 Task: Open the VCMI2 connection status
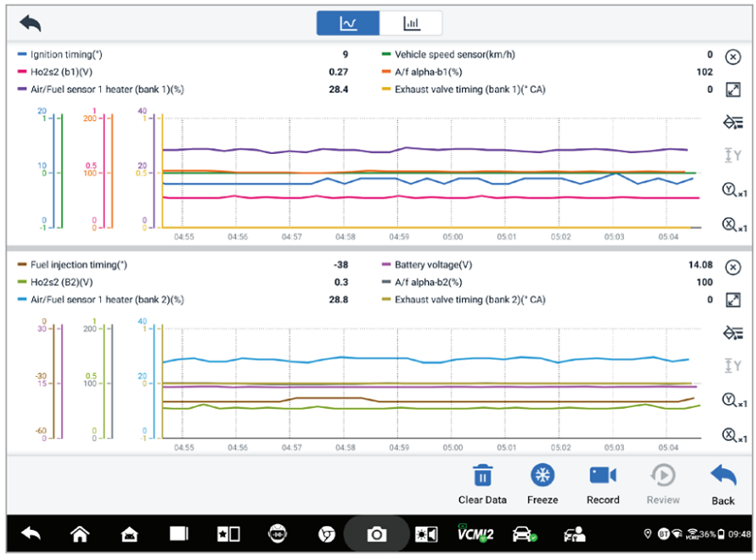click(474, 535)
